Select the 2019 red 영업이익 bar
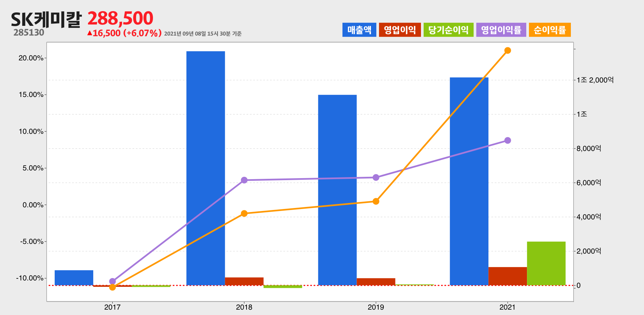This screenshot has width=644, height=315. (376, 282)
